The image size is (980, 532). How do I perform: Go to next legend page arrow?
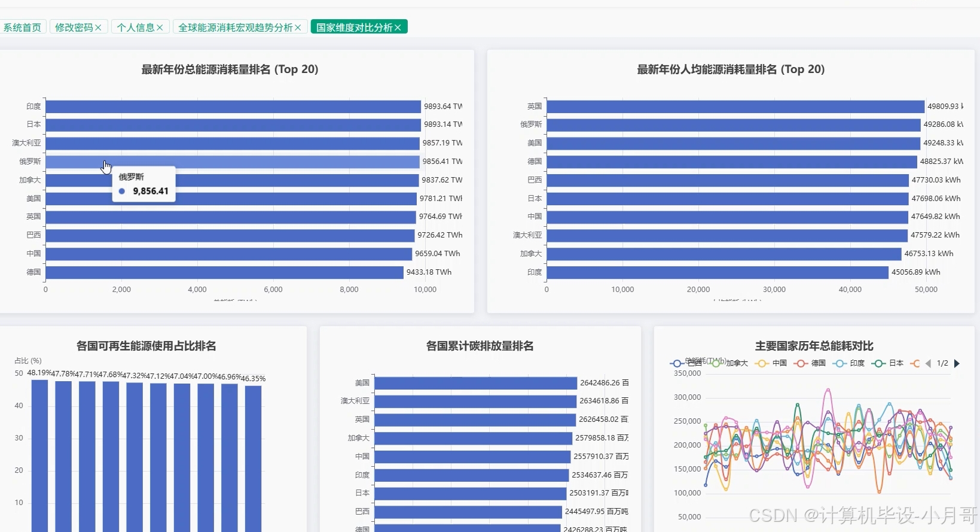coord(957,363)
